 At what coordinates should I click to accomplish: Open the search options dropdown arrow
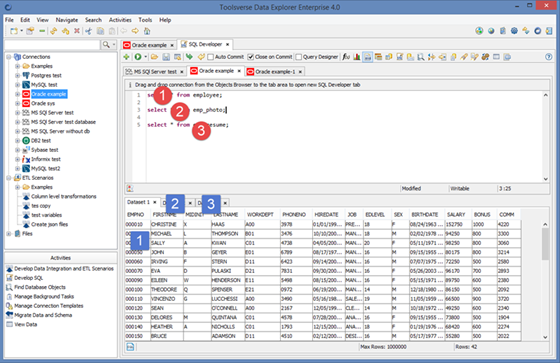tap(114, 45)
